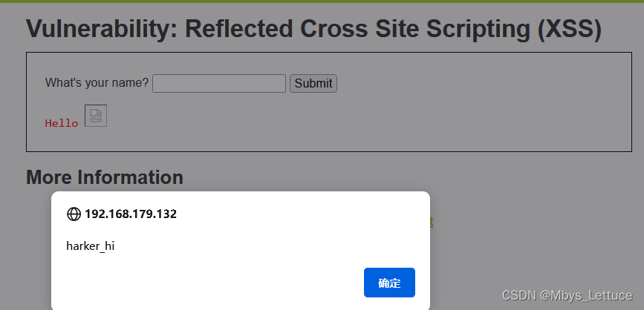Click the 192.168.179.132 origin label in the dialog

(x=131, y=214)
